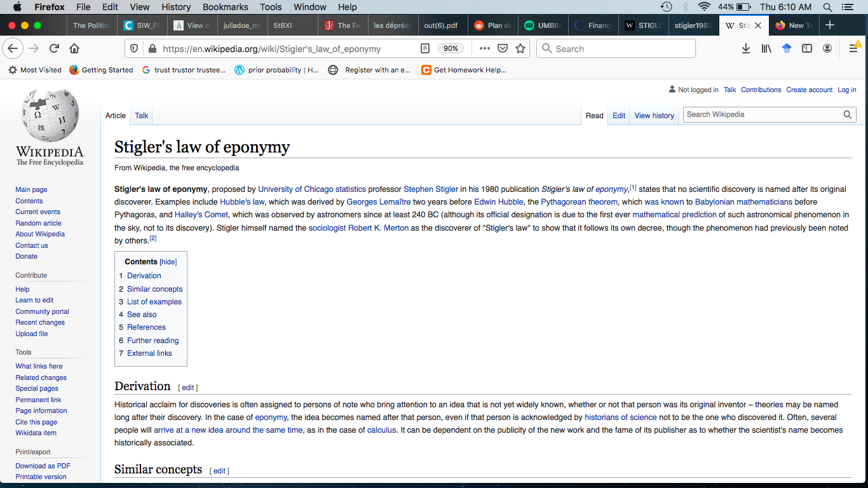Open Library icon in Firefox toolbar
Image resolution: width=868 pixels, height=488 pixels.
pyautogui.click(x=766, y=48)
